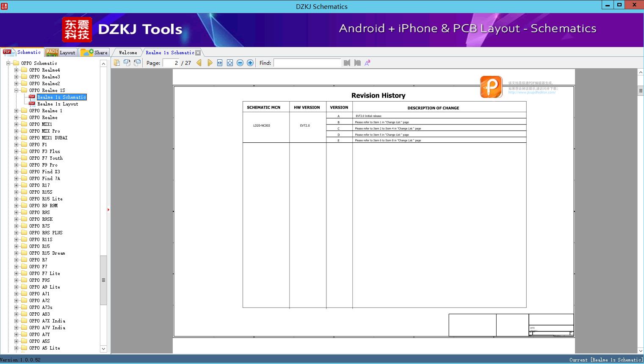Minimize the DZKJ Schematics window
The image size is (644, 364).
click(608, 5)
